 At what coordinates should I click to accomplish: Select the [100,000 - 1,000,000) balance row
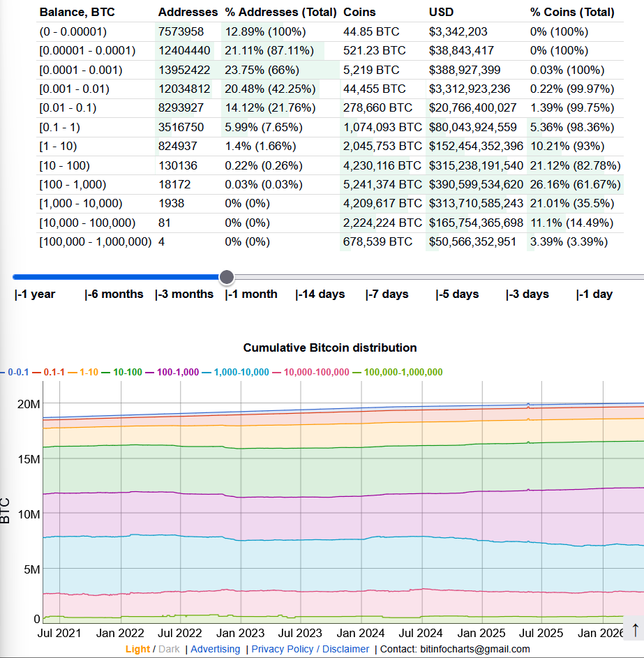[330, 241]
